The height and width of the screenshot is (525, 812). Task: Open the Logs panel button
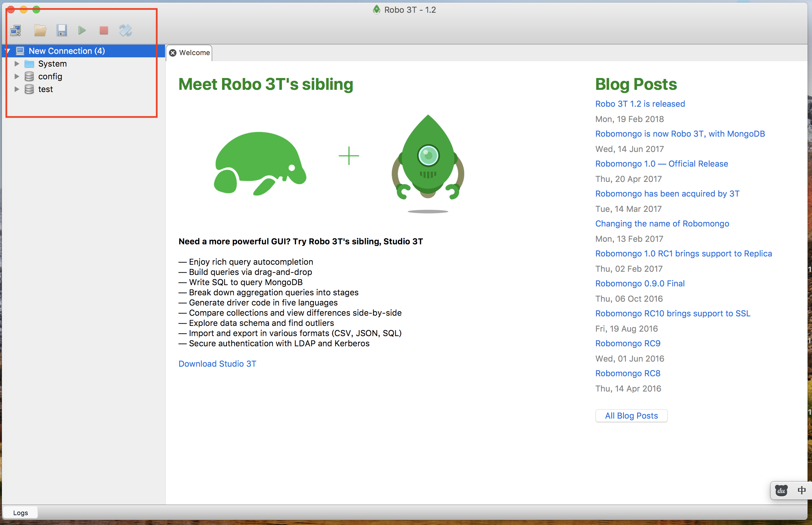click(20, 513)
